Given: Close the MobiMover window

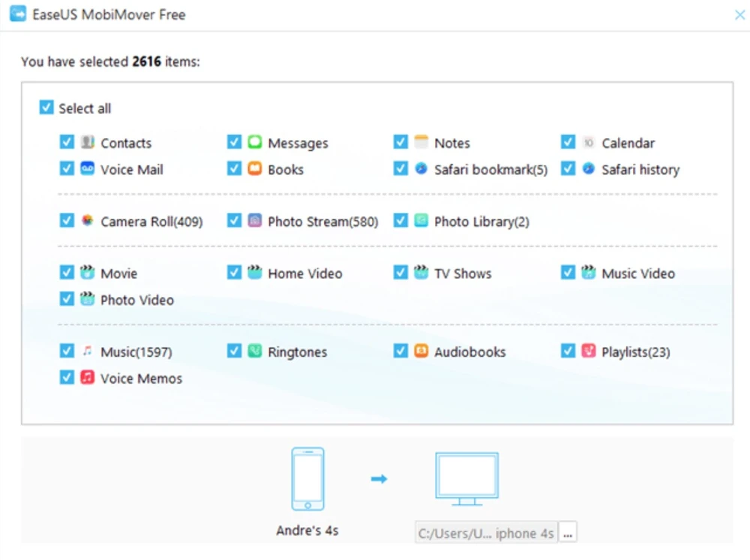Looking at the screenshot, I should pos(738,14).
